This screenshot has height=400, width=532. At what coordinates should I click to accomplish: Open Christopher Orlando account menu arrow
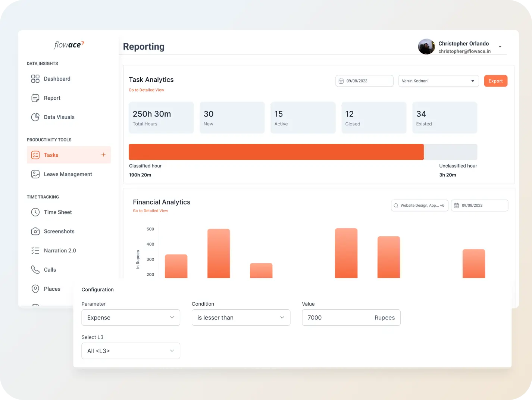(500, 47)
